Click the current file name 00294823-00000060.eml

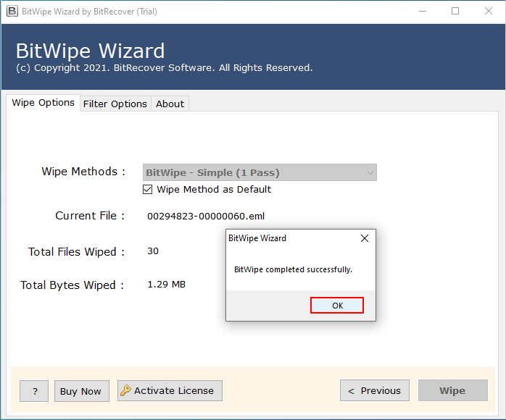click(206, 216)
